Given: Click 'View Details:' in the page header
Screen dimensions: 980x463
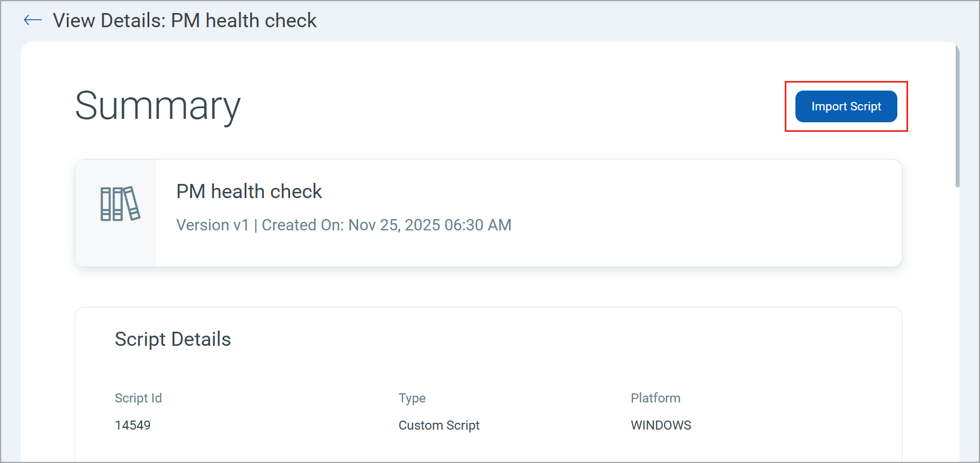Looking at the screenshot, I should coord(109,21).
